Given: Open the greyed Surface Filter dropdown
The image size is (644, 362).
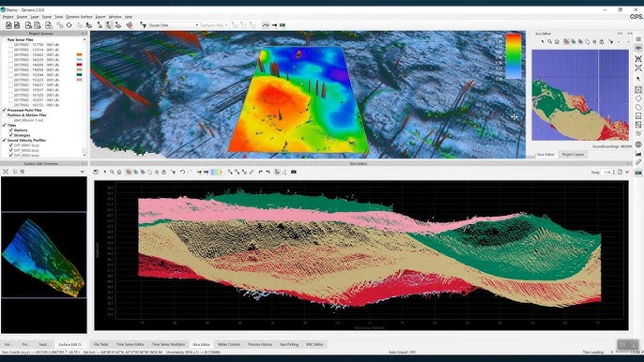Looking at the screenshot, I should (214, 25).
